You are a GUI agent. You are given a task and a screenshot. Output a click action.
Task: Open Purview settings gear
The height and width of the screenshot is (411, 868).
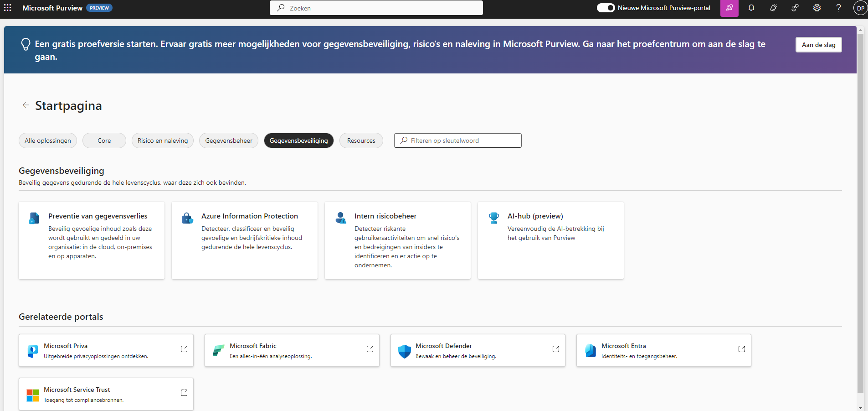pos(817,8)
